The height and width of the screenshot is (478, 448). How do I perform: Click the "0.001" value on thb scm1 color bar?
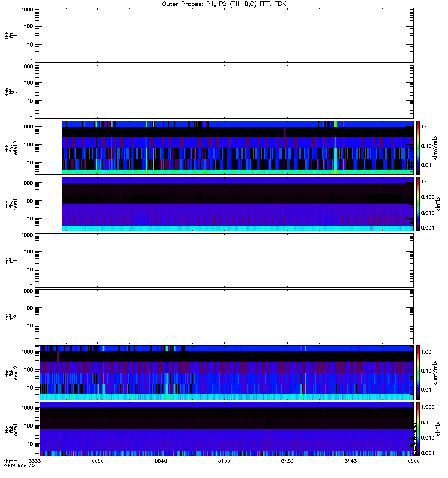coord(428,228)
